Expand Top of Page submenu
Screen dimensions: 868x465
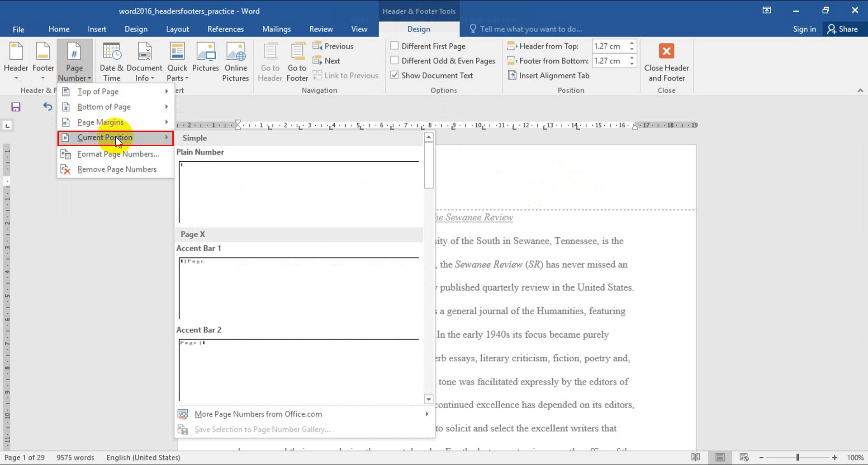point(116,91)
